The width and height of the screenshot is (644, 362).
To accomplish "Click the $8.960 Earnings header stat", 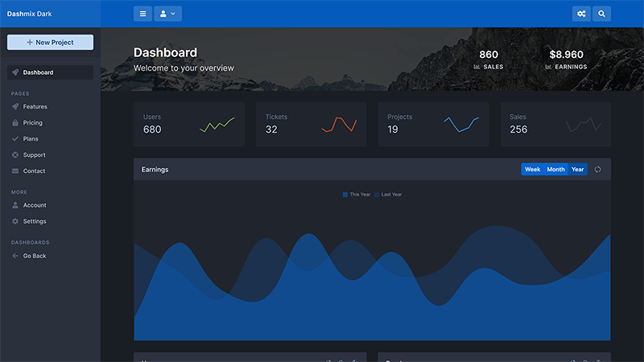I will tap(566, 60).
